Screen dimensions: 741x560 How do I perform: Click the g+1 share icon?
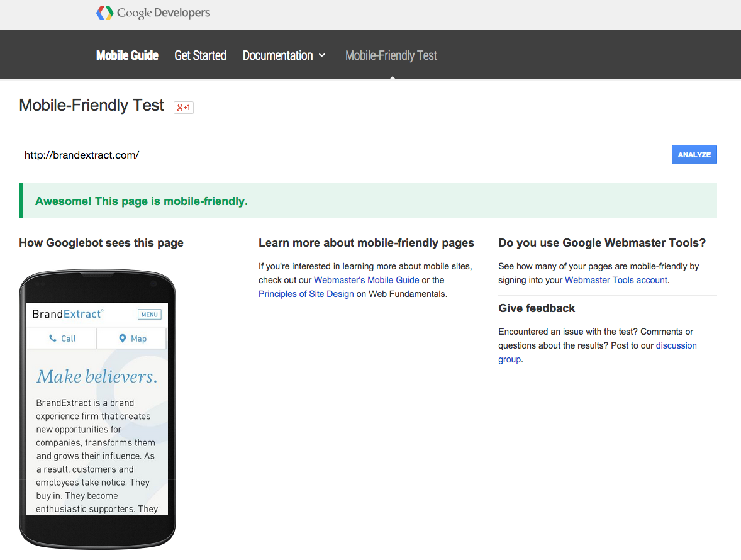[x=183, y=107]
